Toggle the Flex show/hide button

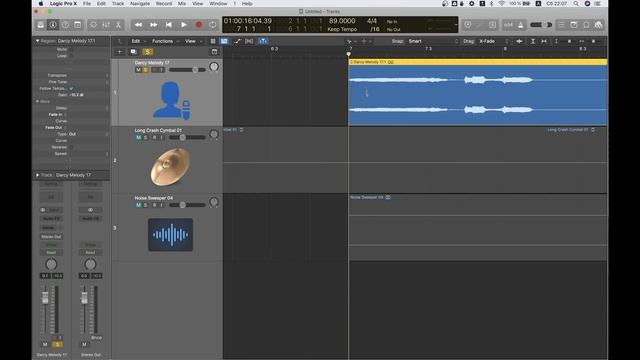pos(249,41)
